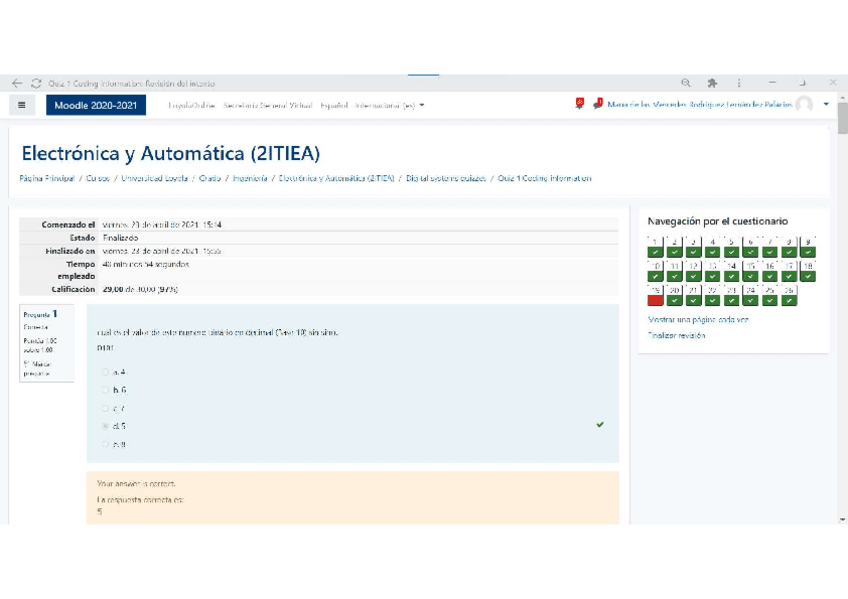Screen dimensions: 848x599
Task: Expand the user menu dropdown arrow
Action: coord(826,105)
